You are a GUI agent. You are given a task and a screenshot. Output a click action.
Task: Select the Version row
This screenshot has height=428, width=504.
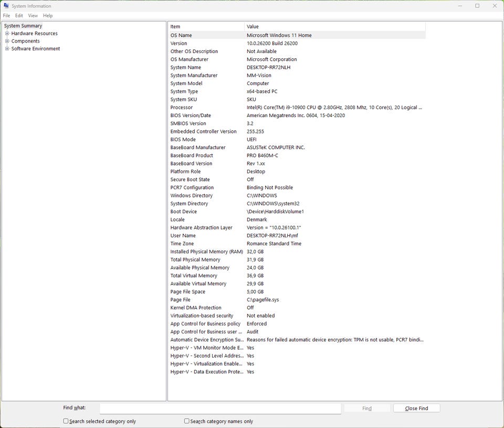tap(297, 44)
